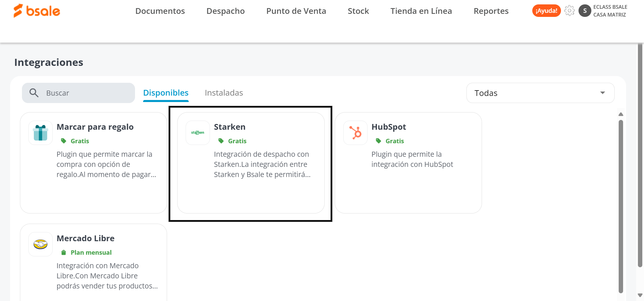Open the user avatar S
Screen dimensions: 644x301
point(585,11)
